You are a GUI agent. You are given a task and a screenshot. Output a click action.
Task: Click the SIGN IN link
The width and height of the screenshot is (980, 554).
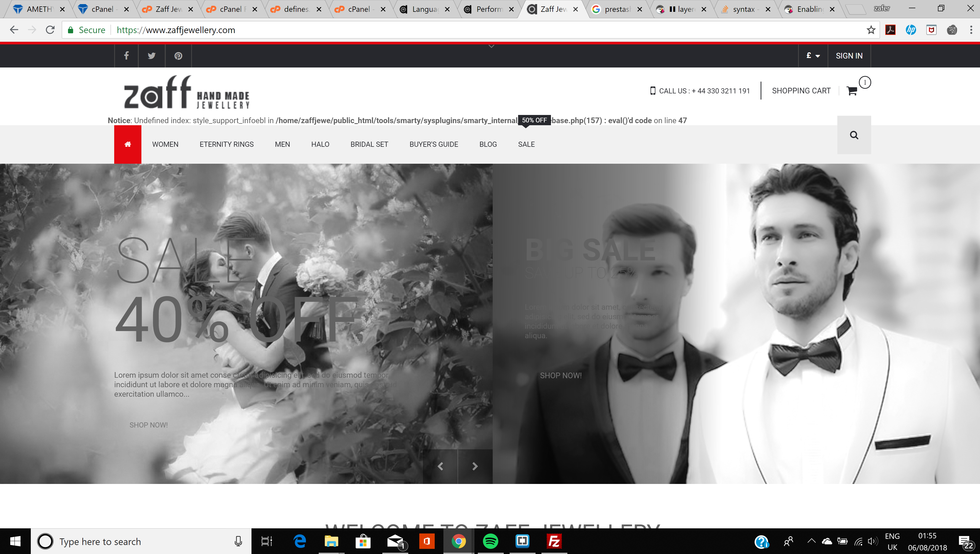[849, 56]
